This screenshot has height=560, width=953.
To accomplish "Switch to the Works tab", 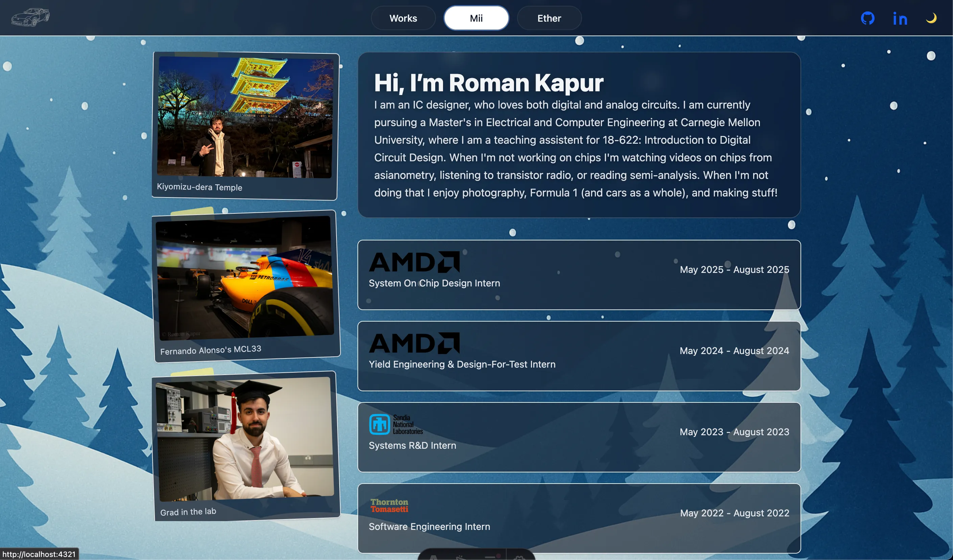I will coord(403,18).
